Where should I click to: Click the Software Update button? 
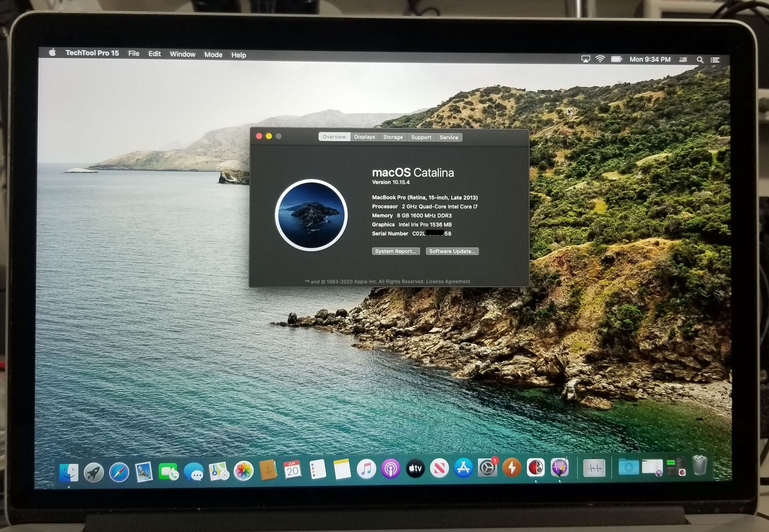click(x=452, y=251)
